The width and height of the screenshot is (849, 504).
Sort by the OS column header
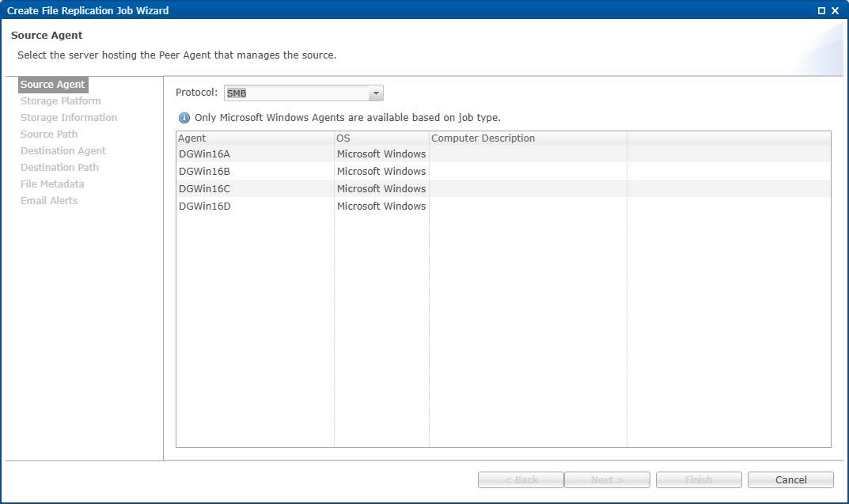[x=381, y=138]
